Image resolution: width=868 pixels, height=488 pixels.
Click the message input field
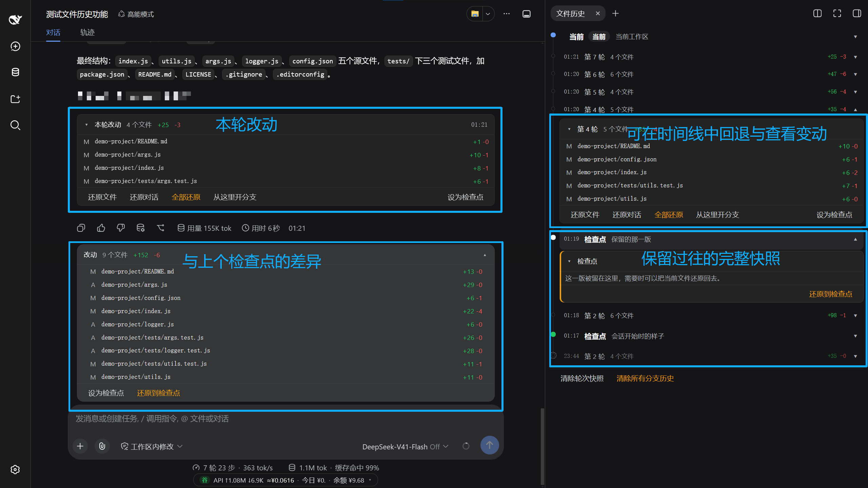(285, 419)
